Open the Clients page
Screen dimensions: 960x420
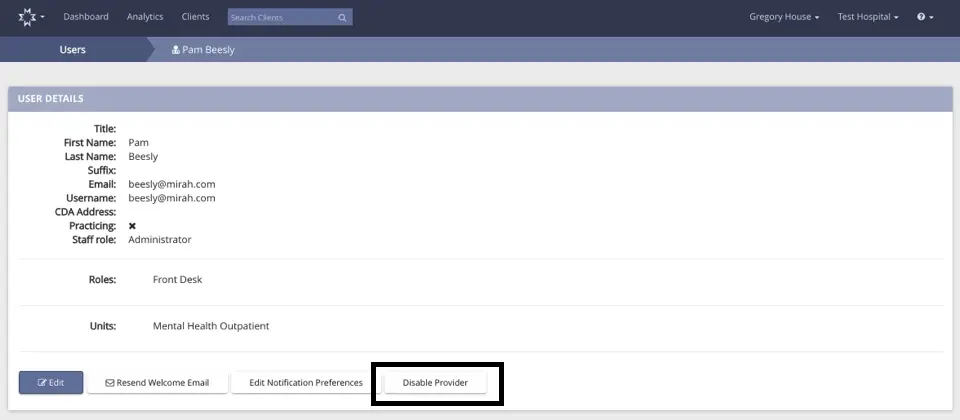[195, 17]
